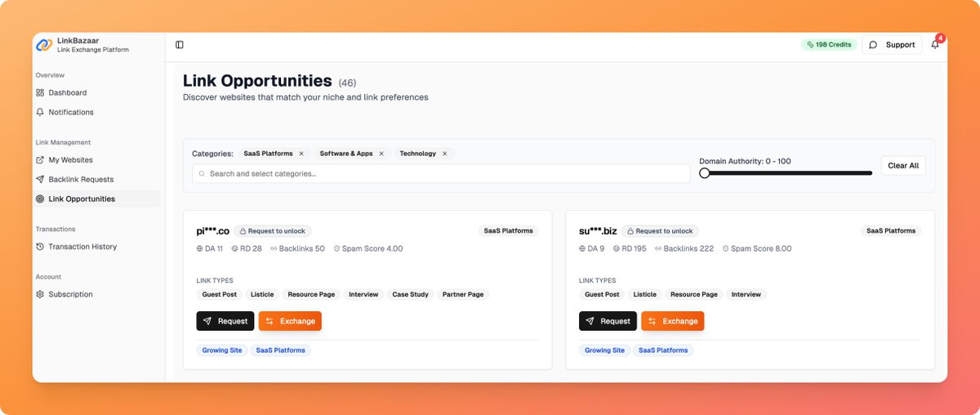Remove the SaaS Platforms category filter
The height and width of the screenshot is (415, 980).
[x=301, y=154]
